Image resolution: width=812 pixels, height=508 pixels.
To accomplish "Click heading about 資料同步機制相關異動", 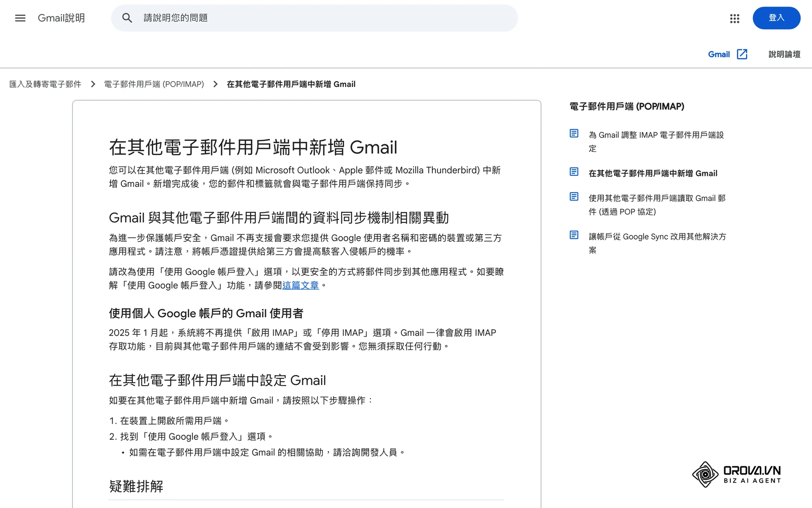I will (x=279, y=218).
